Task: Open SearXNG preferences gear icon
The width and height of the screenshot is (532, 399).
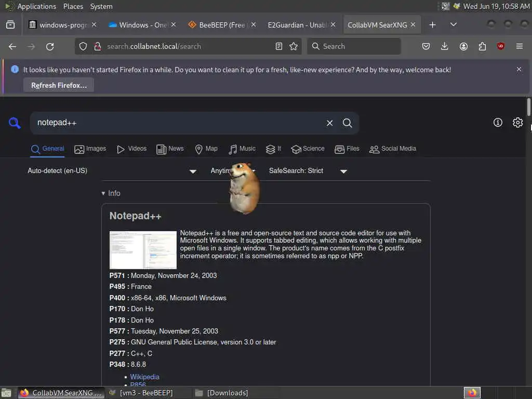Action: (x=517, y=123)
